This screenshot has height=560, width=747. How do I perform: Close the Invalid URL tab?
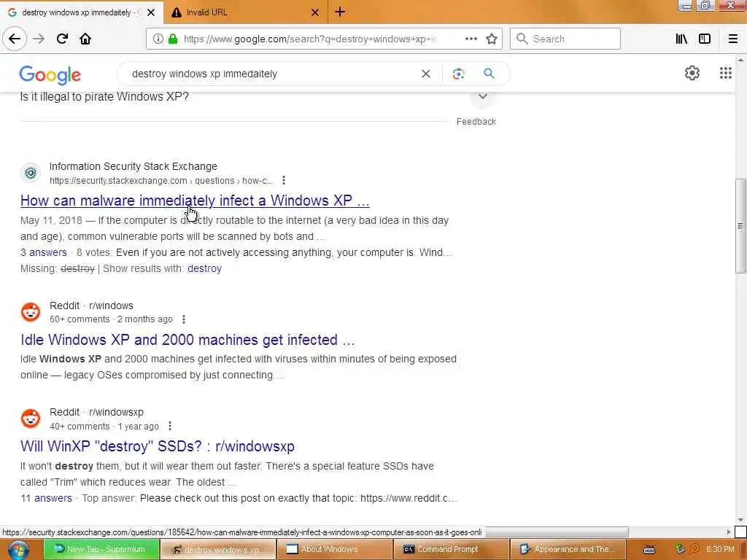tap(315, 12)
